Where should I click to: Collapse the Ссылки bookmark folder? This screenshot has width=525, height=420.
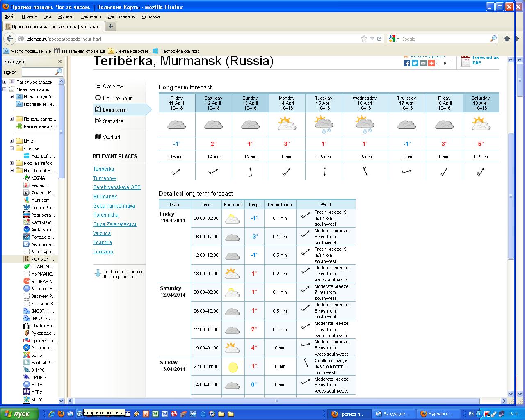click(x=12, y=148)
